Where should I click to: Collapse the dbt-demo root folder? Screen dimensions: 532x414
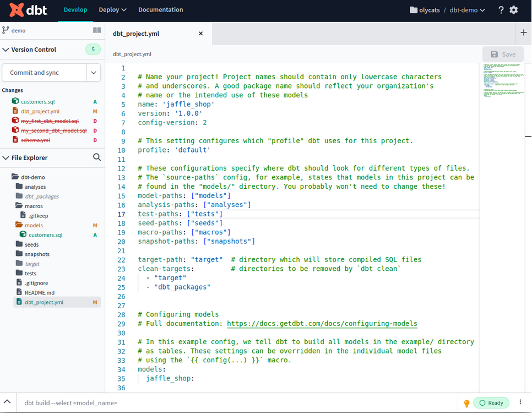pos(15,176)
